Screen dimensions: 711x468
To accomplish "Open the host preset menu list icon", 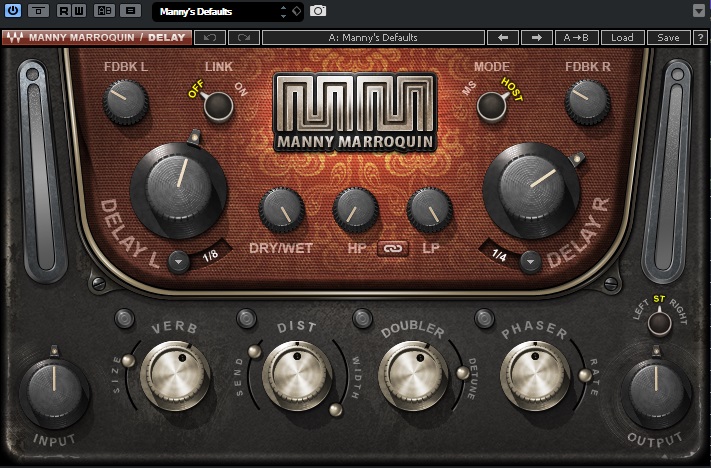I will tap(130, 10).
